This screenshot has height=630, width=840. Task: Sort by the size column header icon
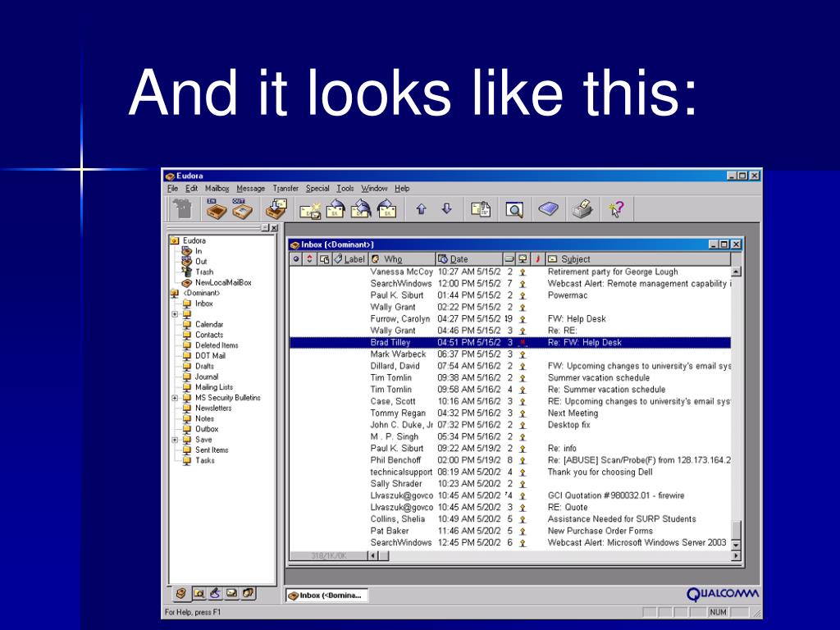point(509,259)
